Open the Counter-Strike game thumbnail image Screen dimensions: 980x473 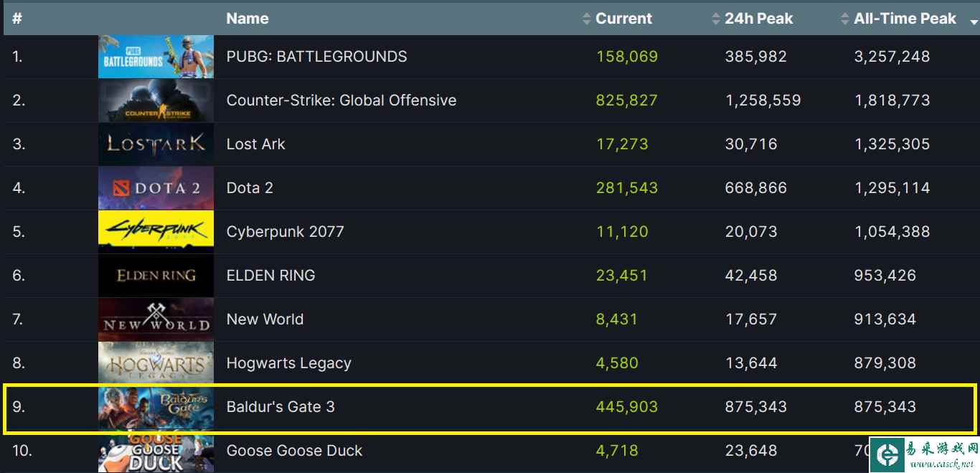(x=156, y=100)
